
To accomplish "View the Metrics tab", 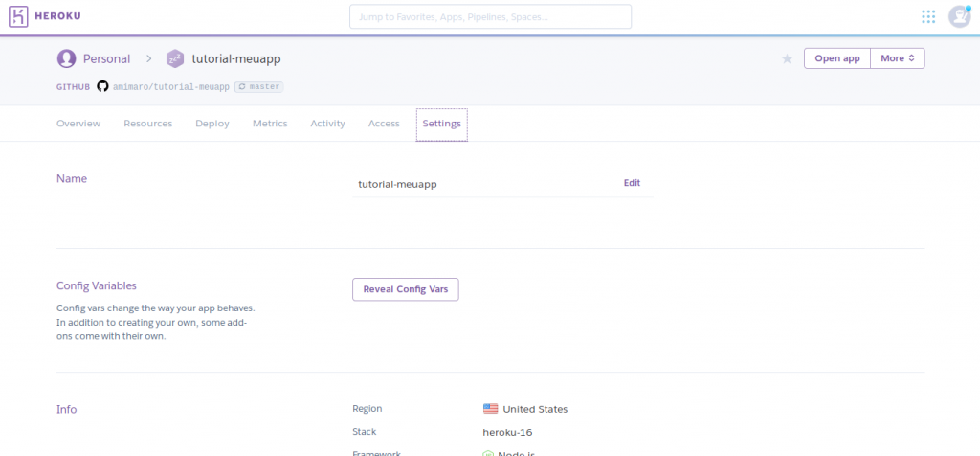I will [270, 124].
